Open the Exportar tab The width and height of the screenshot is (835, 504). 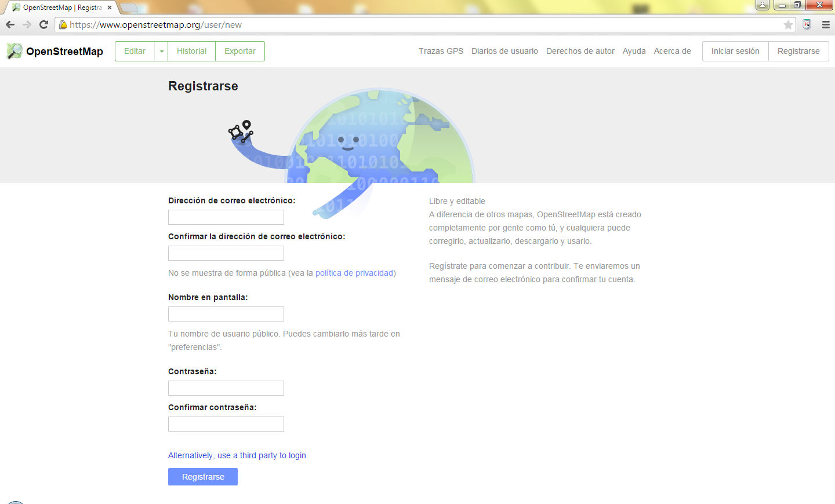pos(240,51)
